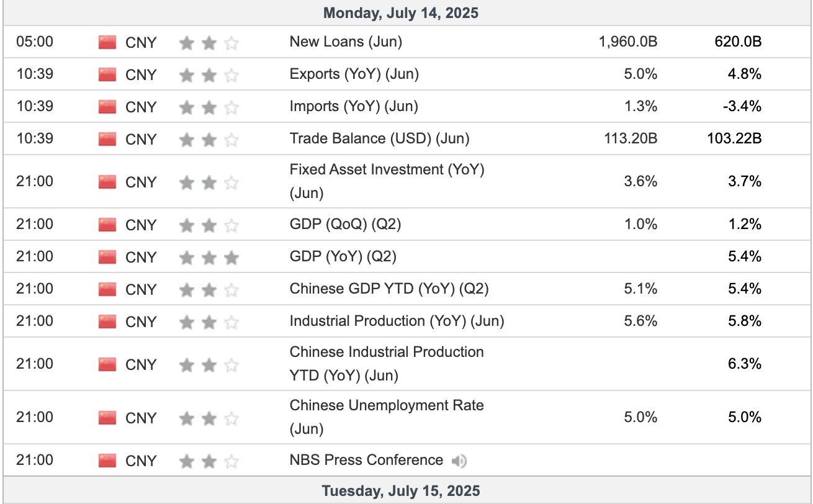The image size is (813, 504).
Task: Click the China flag in Chinese GDP YTD row
Action: 107,289
